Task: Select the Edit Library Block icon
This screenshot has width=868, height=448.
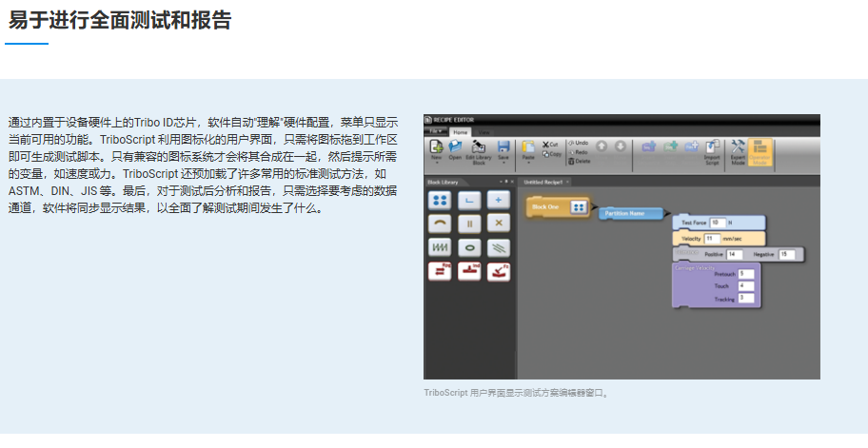Action: tap(479, 146)
